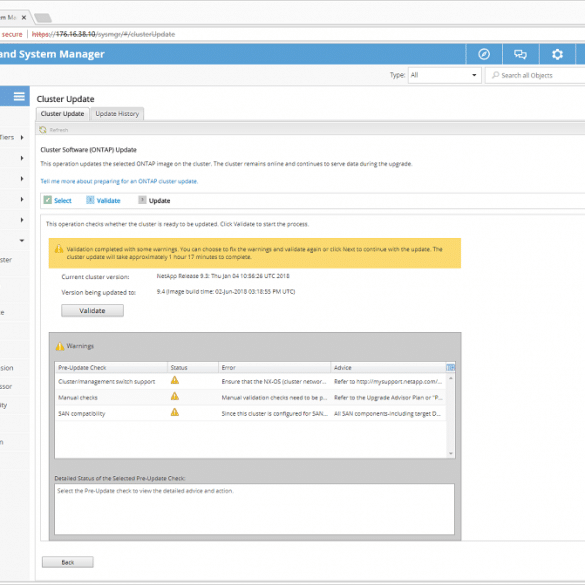This screenshot has height=585, width=585.
Task: Click the Refresh toolbar label
Action: [59, 130]
